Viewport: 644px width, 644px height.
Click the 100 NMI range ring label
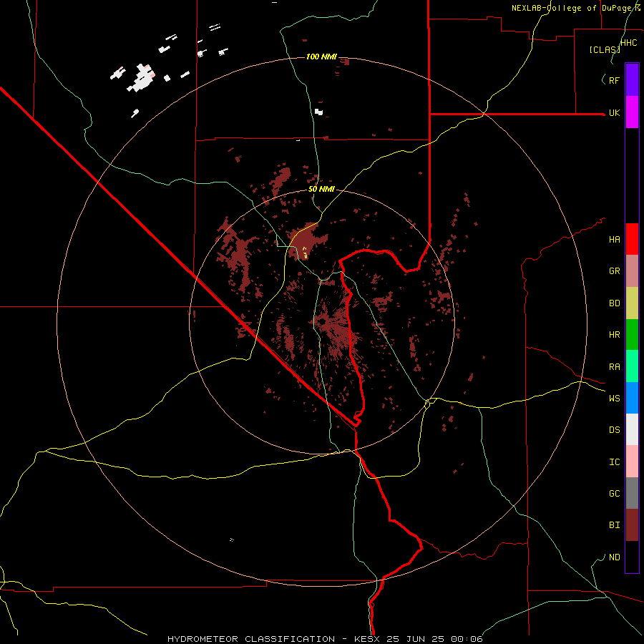(x=321, y=57)
